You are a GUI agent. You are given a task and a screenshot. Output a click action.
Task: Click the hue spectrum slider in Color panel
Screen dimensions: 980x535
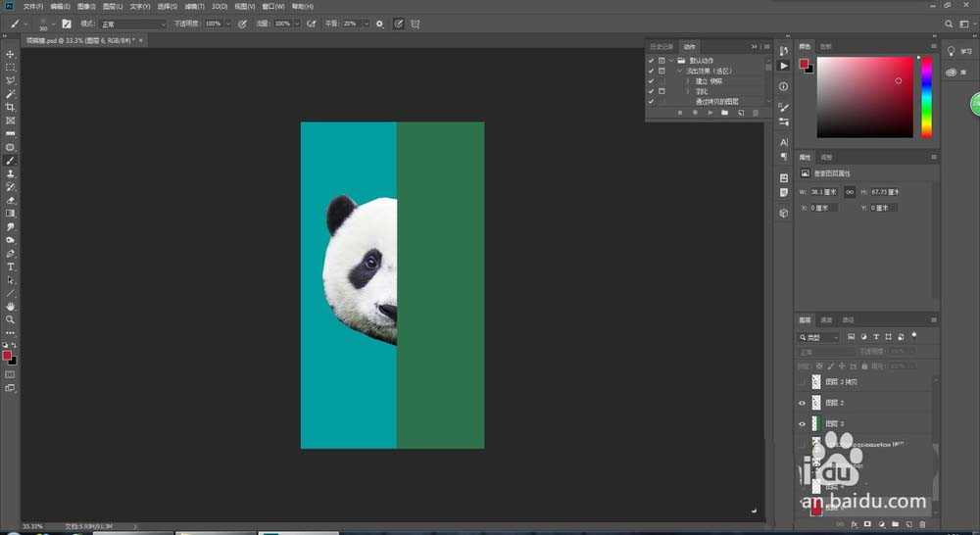(926, 96)
